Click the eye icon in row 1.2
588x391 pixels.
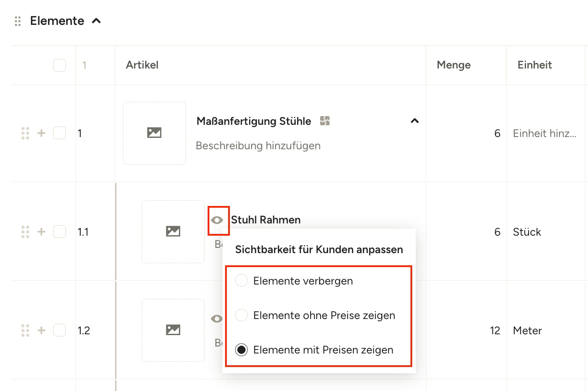(217, 319)
